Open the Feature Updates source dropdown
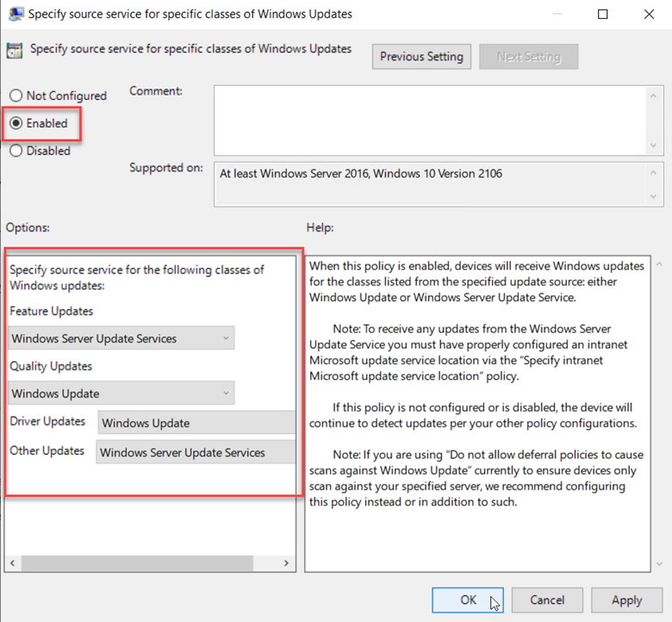 pos(121,339)
